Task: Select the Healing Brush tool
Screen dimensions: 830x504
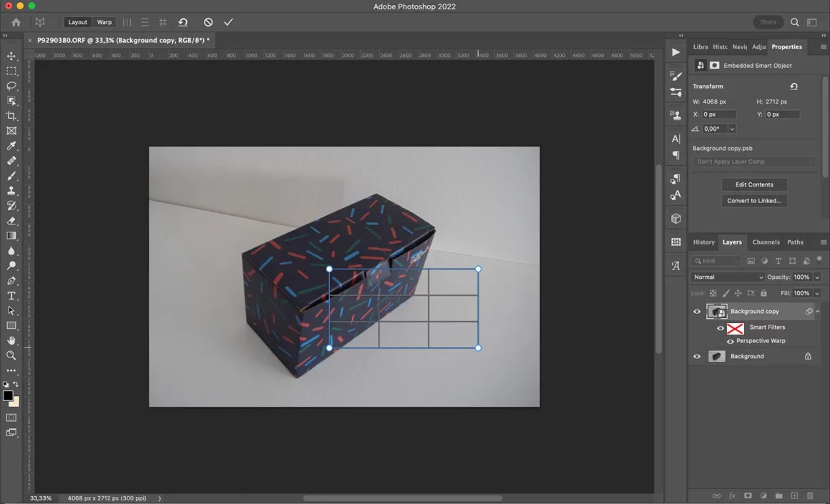Action: (11, 161)
